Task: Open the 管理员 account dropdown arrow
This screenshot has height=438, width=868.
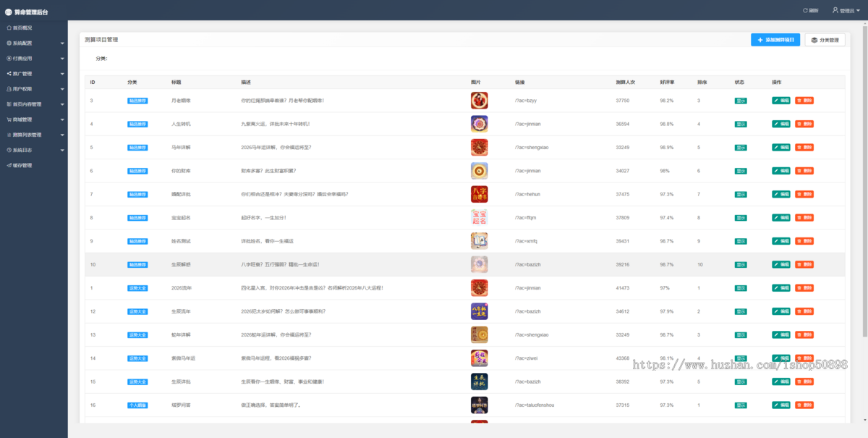Action: [x=858, y=11]
